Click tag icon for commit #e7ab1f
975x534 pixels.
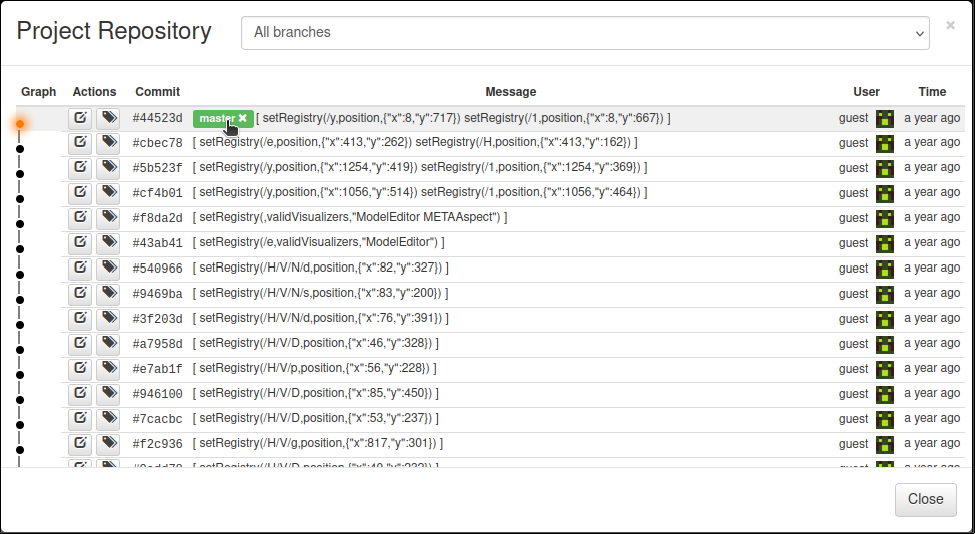click(108, 369)
